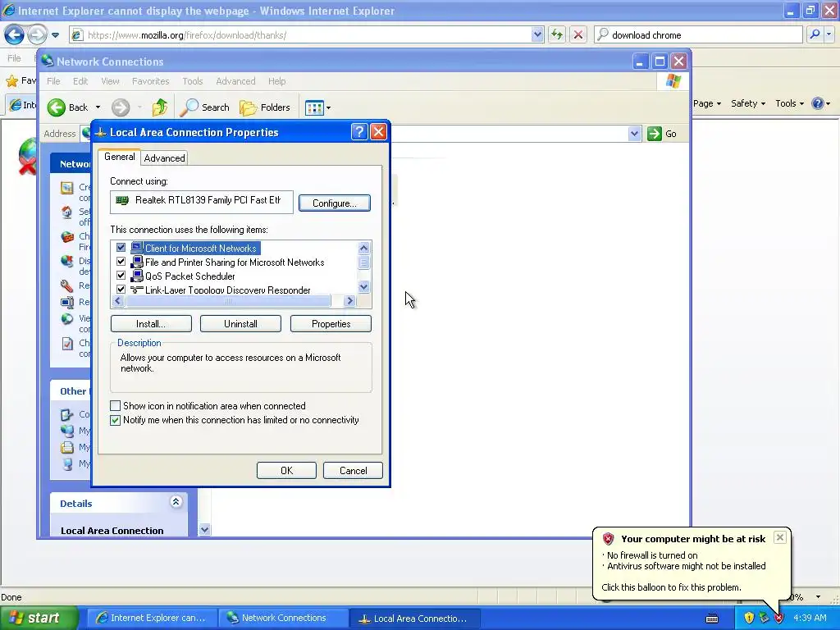This screenshot has height=630, width=840.
Task: Select the General tab
Action: (120, 157)
